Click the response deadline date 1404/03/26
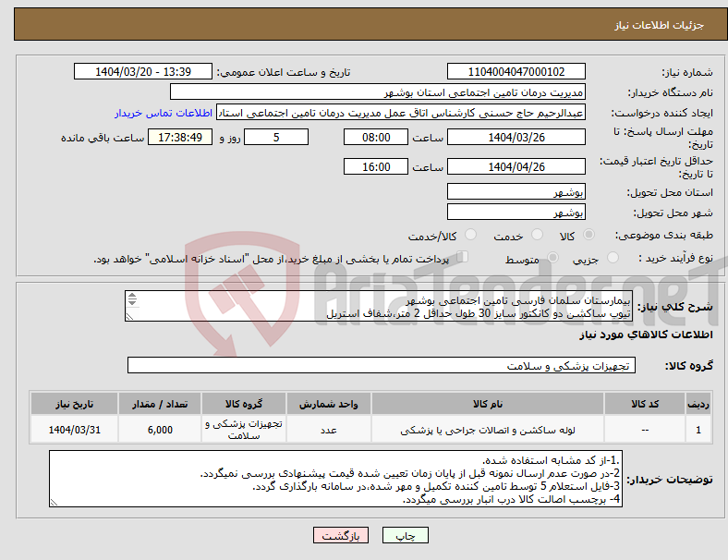The image size is (728, 560). tap(516, 137)
